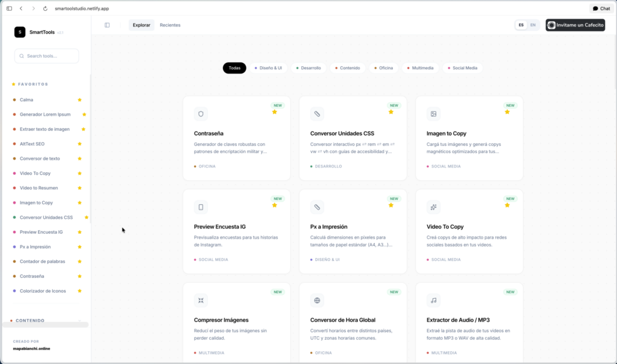Click compress icon on Compresor Imágenes card
Image resolution: width=617 pixels, height=364 pixels.
point(201,301)
